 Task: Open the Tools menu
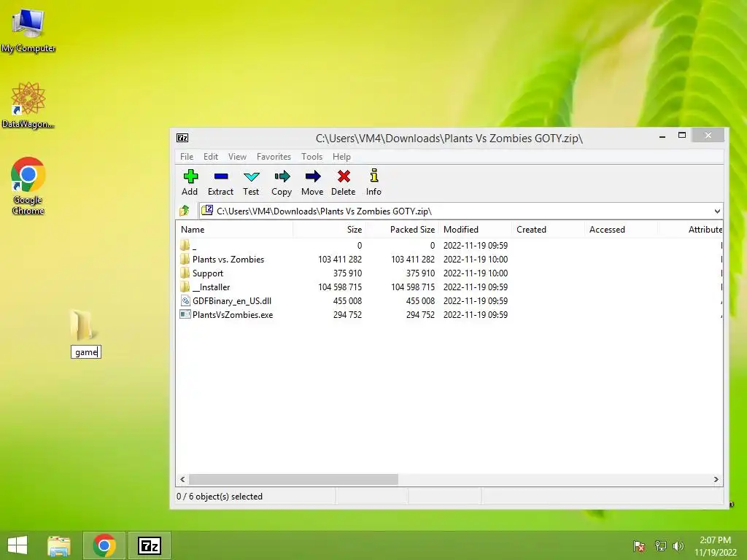(x=312, y=157)
